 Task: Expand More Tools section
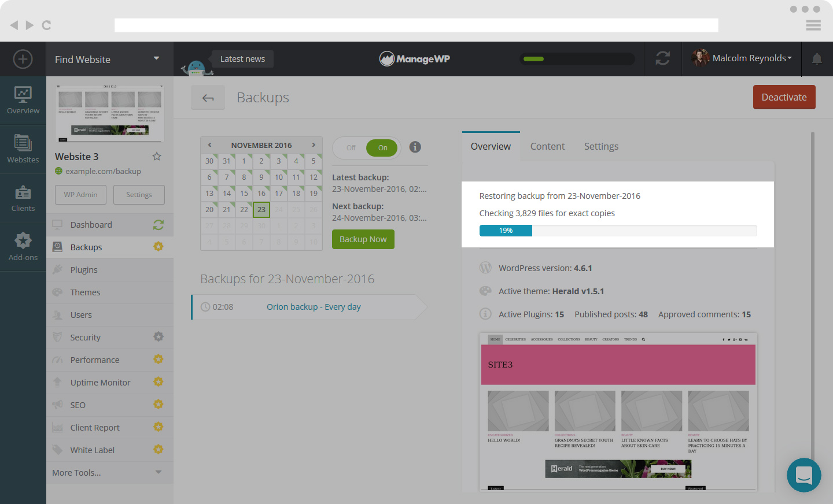coord(110,473)
